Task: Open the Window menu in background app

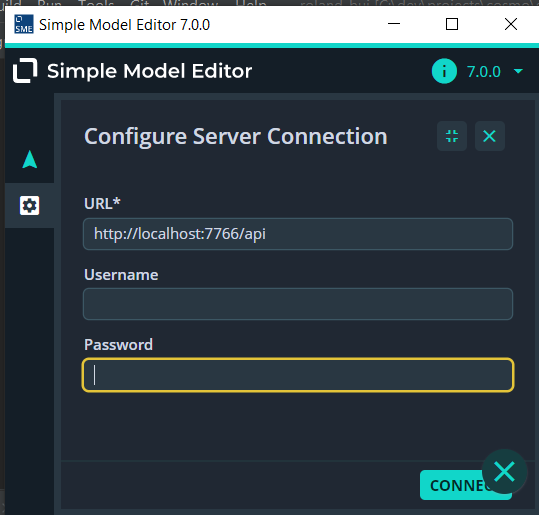Action: [x=190, y=3]
